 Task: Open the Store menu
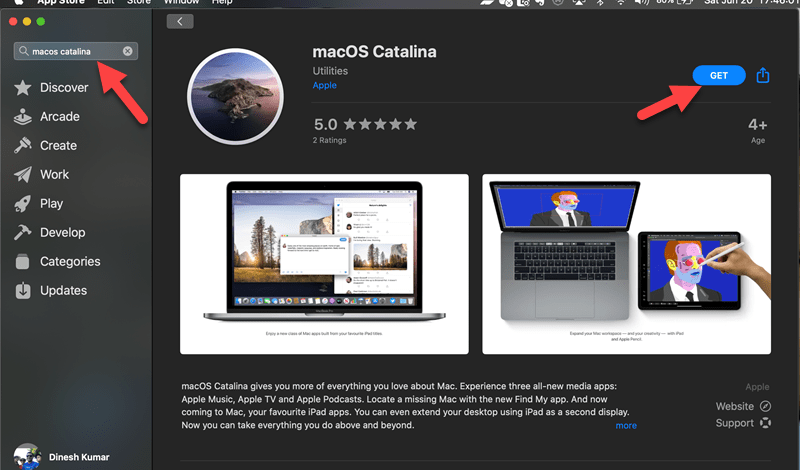138,2
